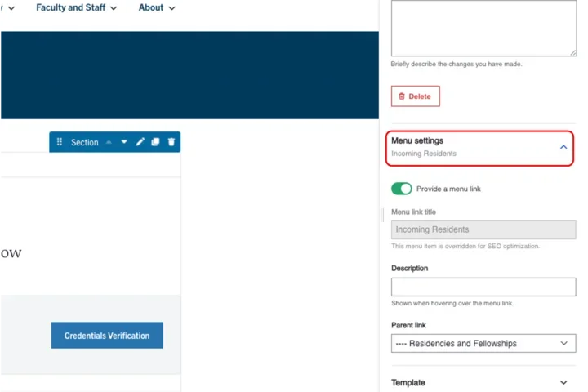The height and width of the screenshot is (392, 588).
Task: Click the textarea resize grip corner
Action: point(572,52)
